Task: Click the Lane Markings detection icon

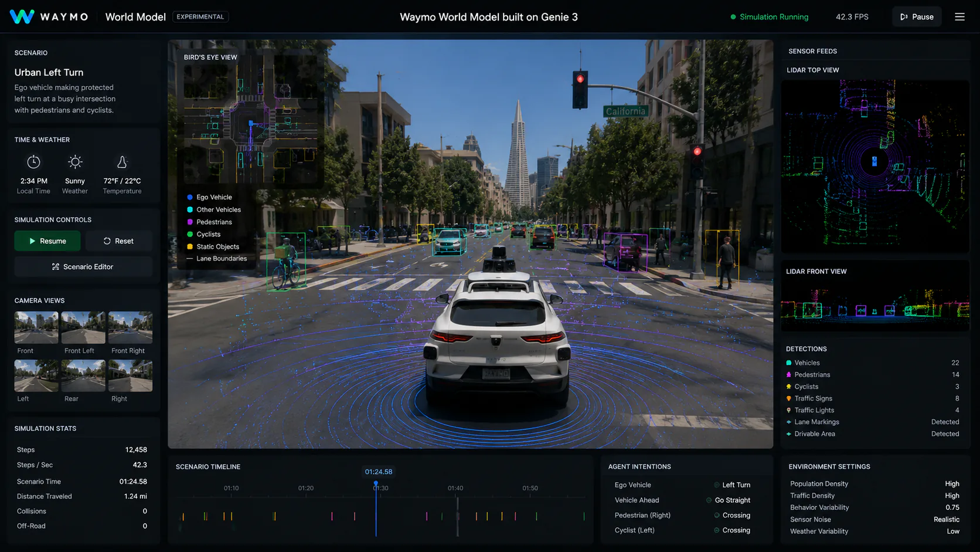Action: 788,422
